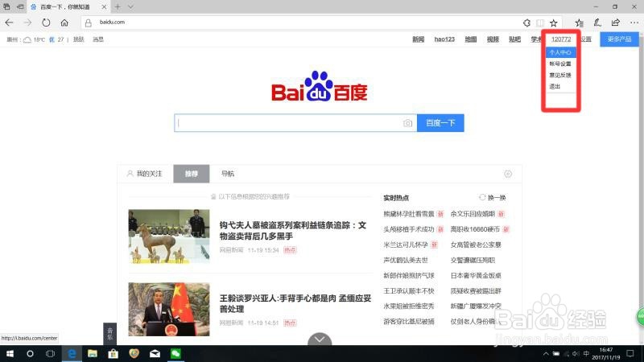Open the browser home page icon

point(64,23)
